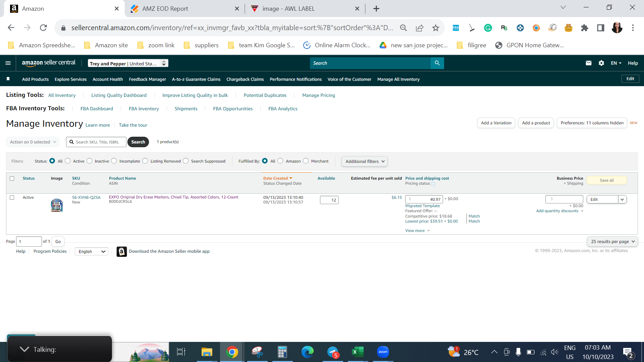The image size is (644, 362).
Task: Open the English language selector in the footer
Action: [92, 252]
